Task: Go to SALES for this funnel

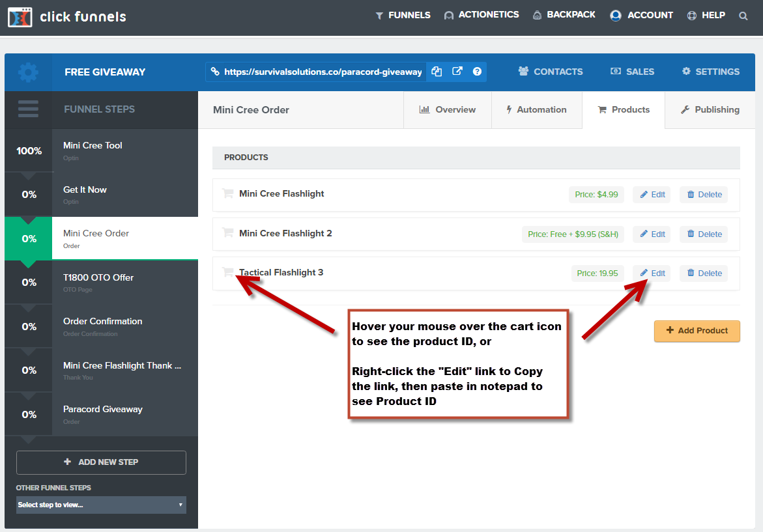Action: click(632, 72)
